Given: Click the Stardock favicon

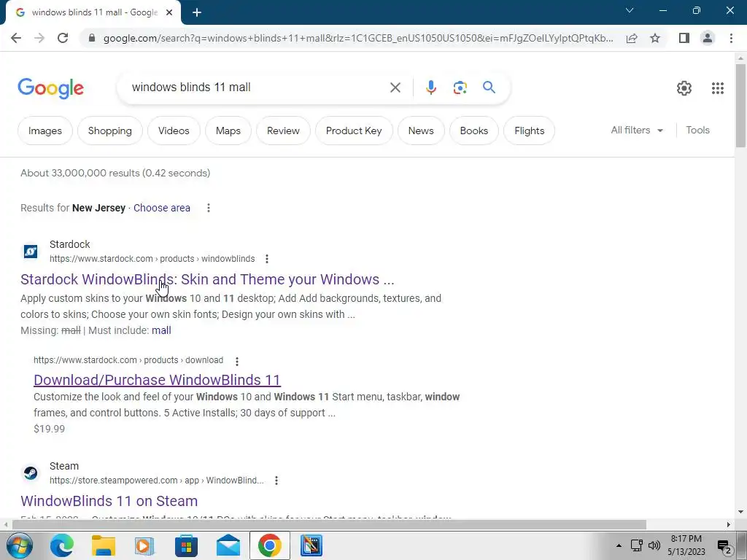Looking at the screenshot, I should (x=31, y=251).
